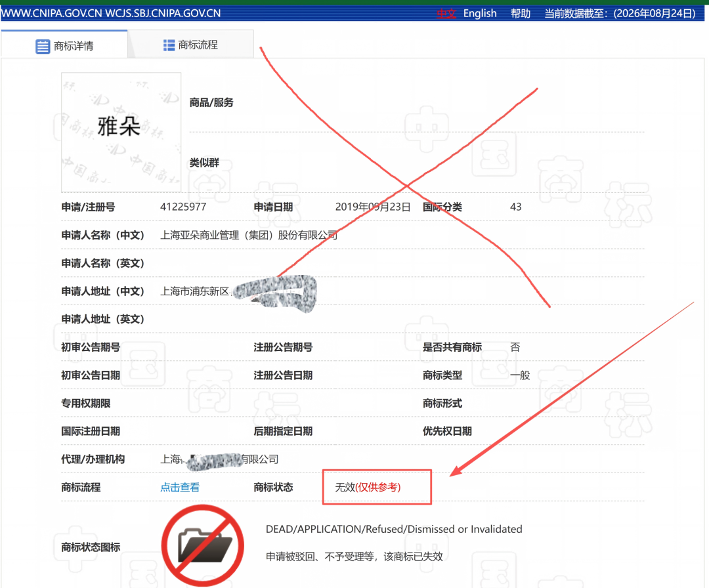Viewport: 709px width, 588px height.
Task: Click the 商标状态 label
Action: click(273, 487)
